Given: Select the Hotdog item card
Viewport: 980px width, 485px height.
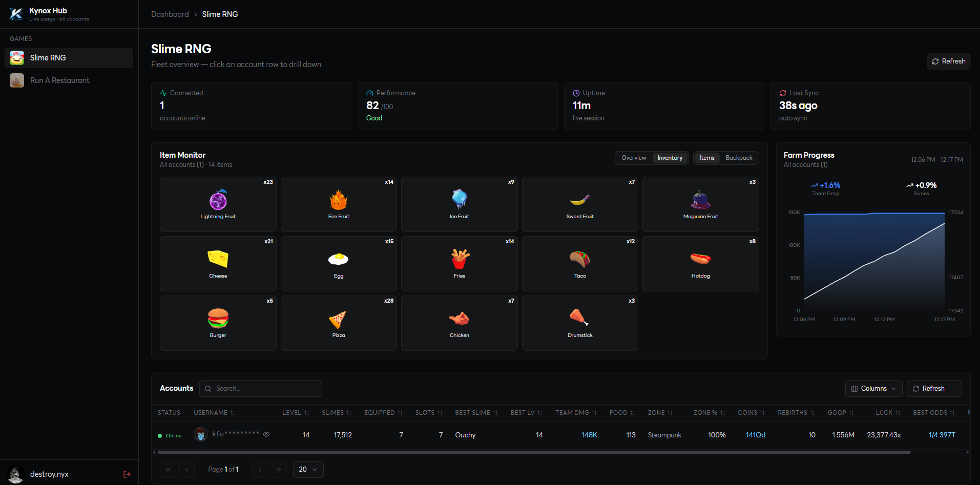Looking at the screenshot, I should 701,264.
